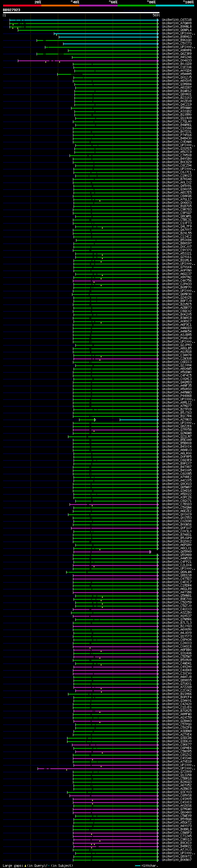
Task: Select the UniRef100_Q9CKU3 label
Action: pos(177,484)
